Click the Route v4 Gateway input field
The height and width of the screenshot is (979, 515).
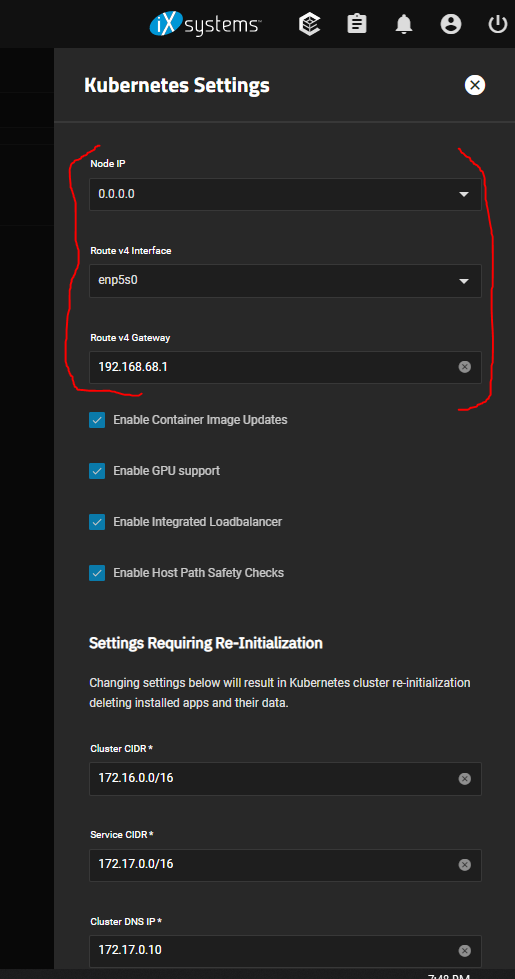(285, 367)
